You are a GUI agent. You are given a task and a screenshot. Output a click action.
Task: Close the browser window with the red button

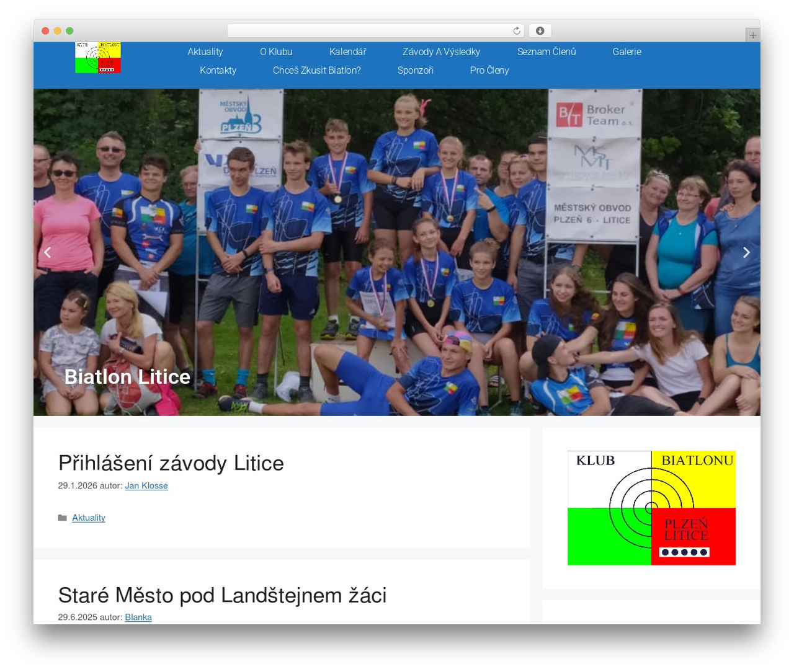tap(45, 31)
